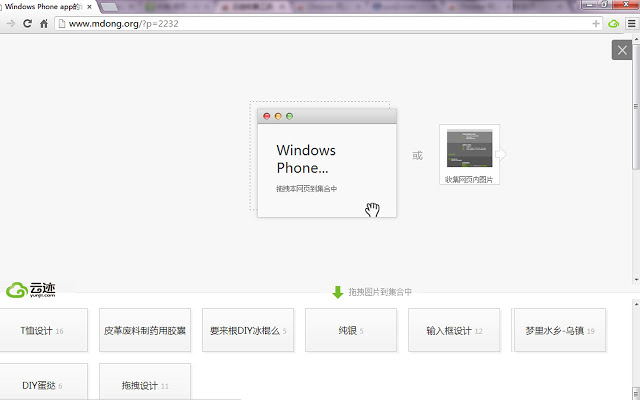Bookmark page using the plus icon
The height and width of the screenshot is (400, 640).
pyautogui.click(x=596, y=24)
